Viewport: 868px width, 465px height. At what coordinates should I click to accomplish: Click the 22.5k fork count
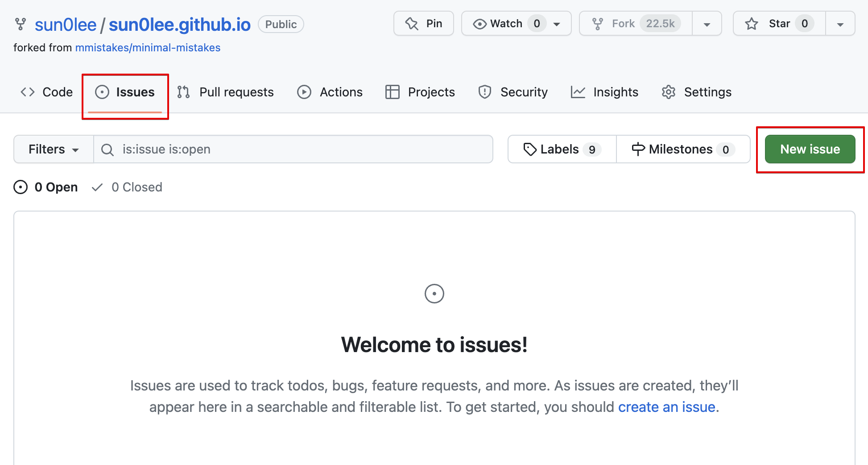click(661, 23)
